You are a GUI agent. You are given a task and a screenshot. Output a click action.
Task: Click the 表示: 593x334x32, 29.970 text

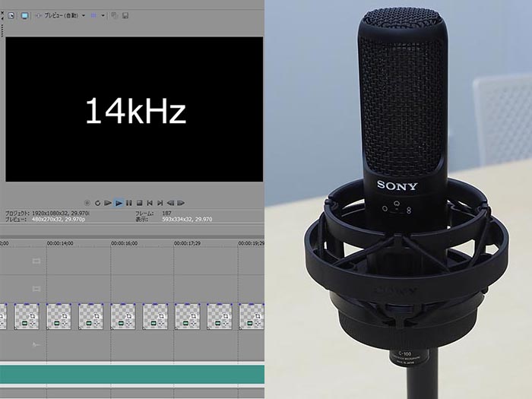point(174,220)
